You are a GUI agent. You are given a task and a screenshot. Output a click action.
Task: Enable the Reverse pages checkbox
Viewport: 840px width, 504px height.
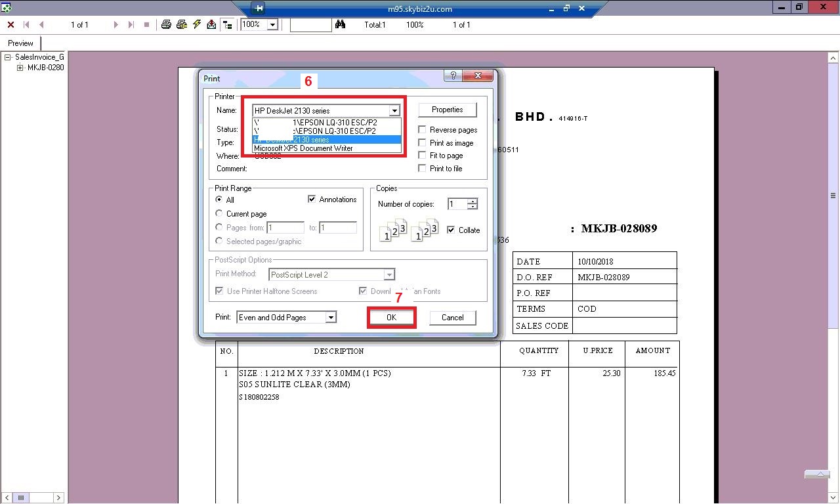point(423,130)
